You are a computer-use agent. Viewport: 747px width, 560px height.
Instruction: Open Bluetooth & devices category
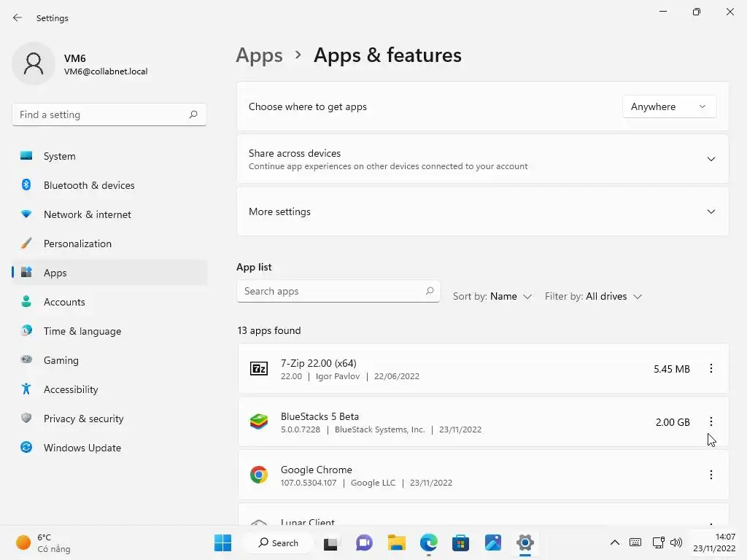point(109,185)
